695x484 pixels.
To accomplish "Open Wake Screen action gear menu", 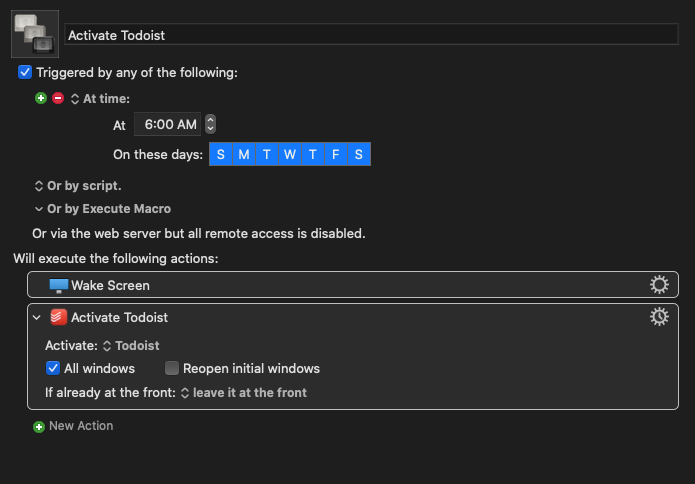I will tap(659, 285).
